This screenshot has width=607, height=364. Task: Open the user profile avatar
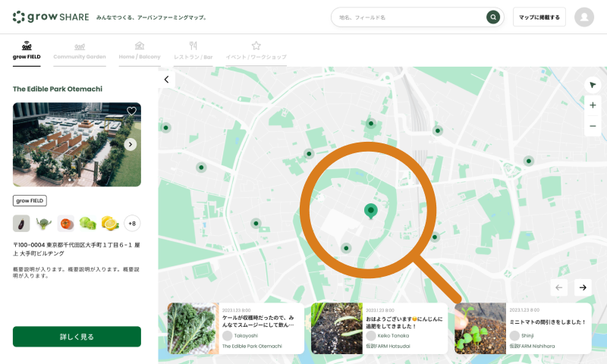coord(584,17)
